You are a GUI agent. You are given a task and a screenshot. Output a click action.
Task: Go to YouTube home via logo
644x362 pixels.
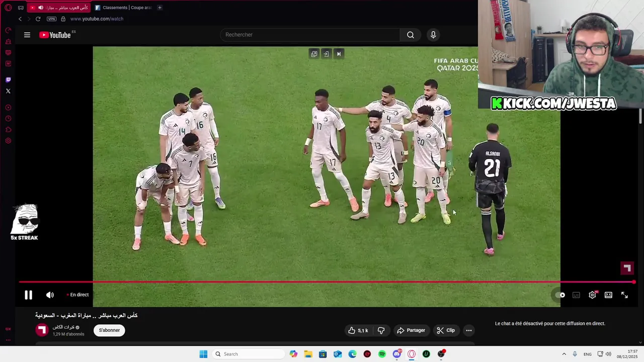(x=55, y=35)
